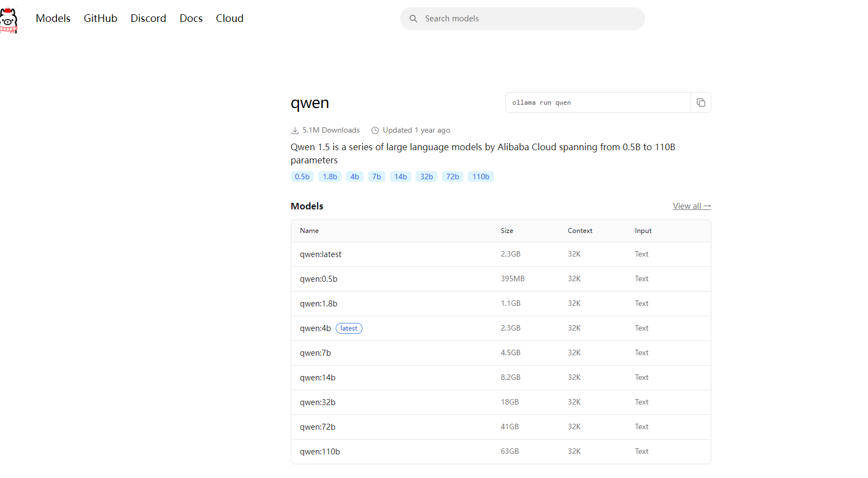868x478 pixels.
Task: Open the Docs nav link
Action: pyautogui.click(x=191, y=18)
